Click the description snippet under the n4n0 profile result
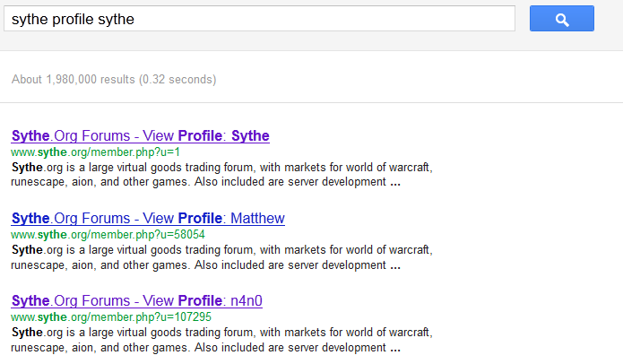The height and width of the screenshot is (364, 623). pyautogui.click(x=221, y=340)
